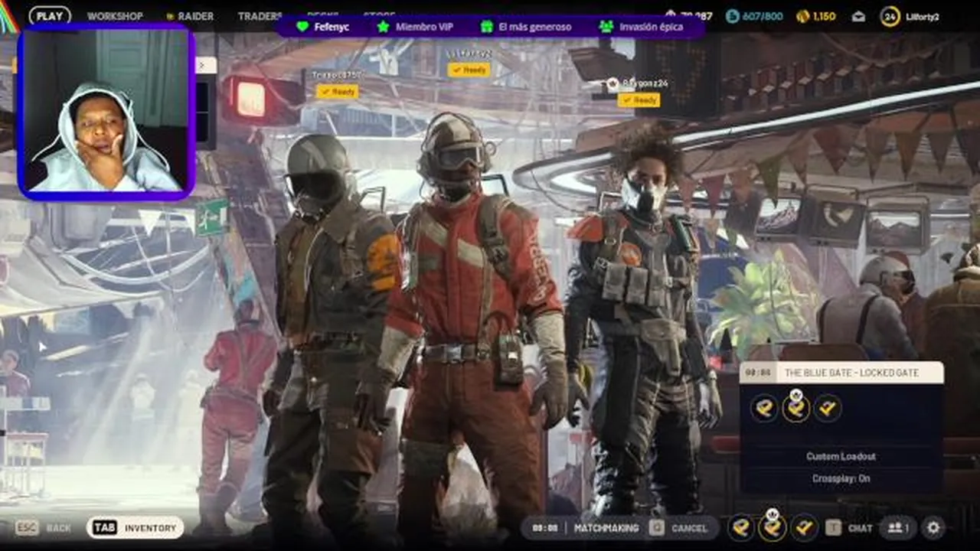Click the level 24 badge
This screenshot has height=551, width=980.
[x=890, y=16]
